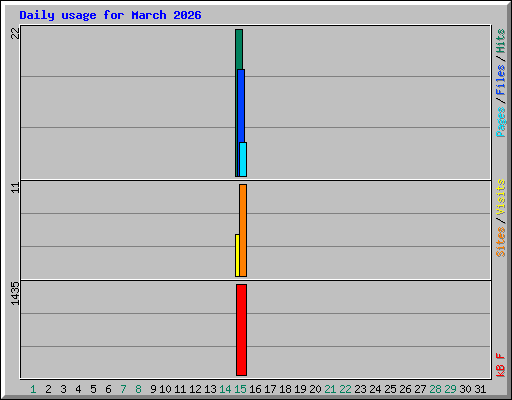
Task: Click day 4 on the x-axis
Action: [x=78, y=389]
